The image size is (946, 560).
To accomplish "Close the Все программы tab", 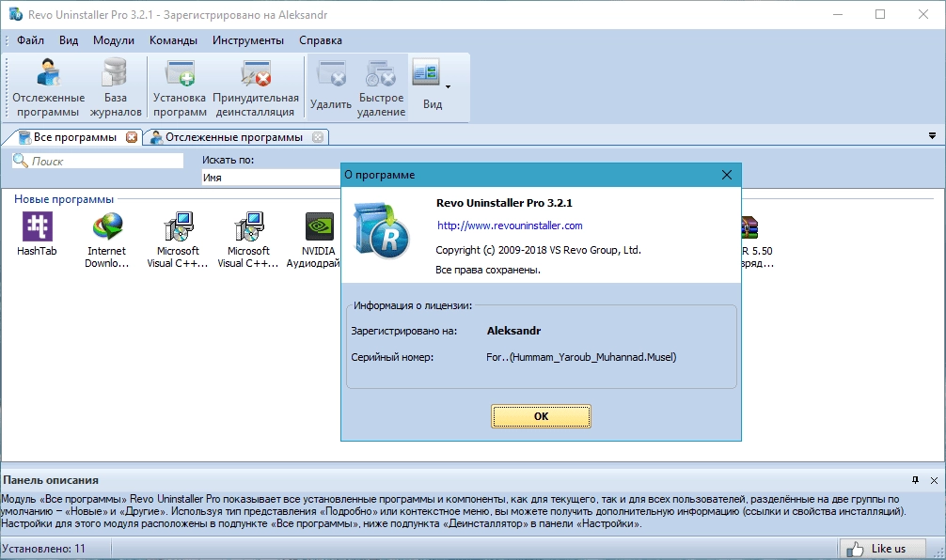I will 132,137.
